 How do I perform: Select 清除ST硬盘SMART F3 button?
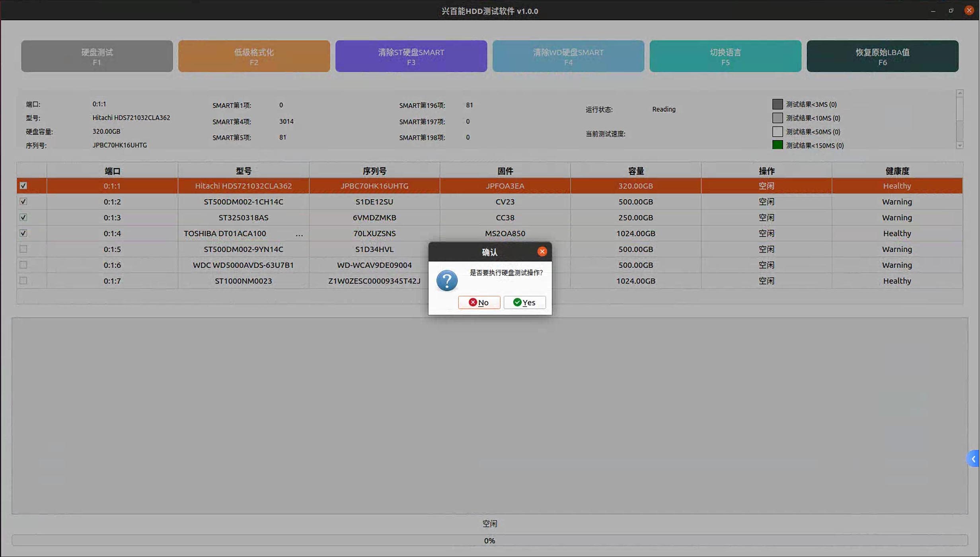(x=411, y=56)
